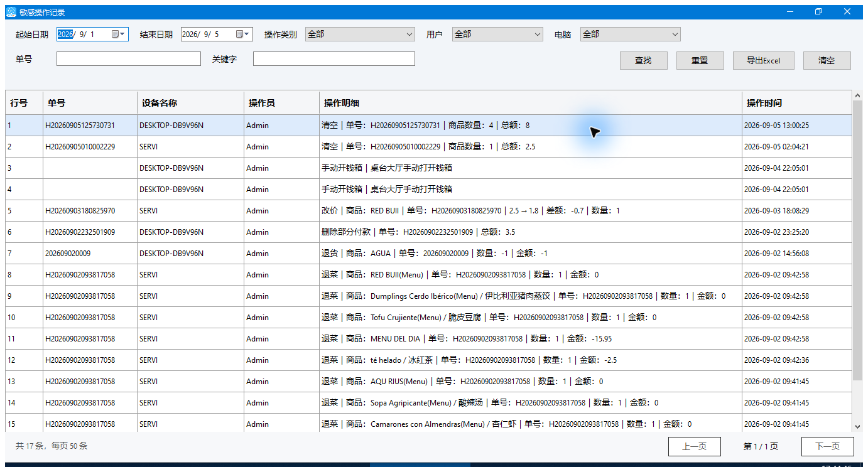Image resolution: width=868 pixels, height=467 pixels.
Task: Select the row timestamped 2026-09-04 22:05:01 numbered 3
Action: [429, 168]
